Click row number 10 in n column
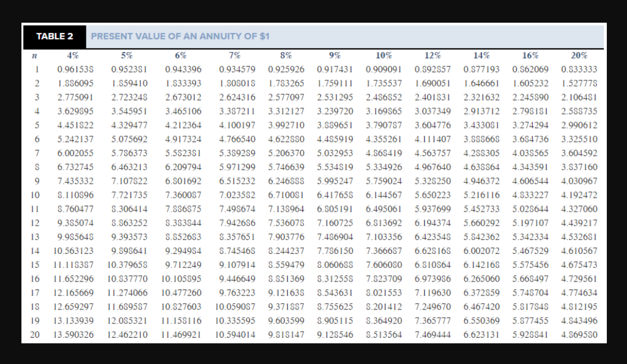Image resolution: width=627 pixels, height=364 pixels. [35, 195]
